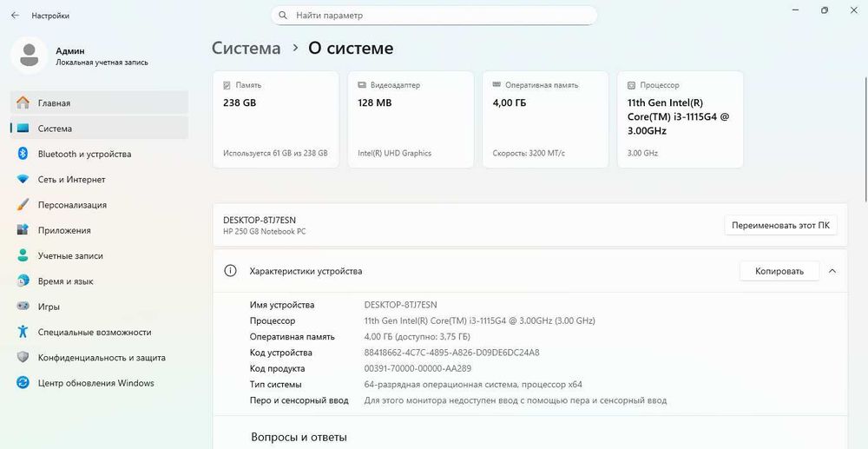The width and height of the screenshot is (868, 449).
Task: Open Время и язык globe icon
Action: coord(23,281)
